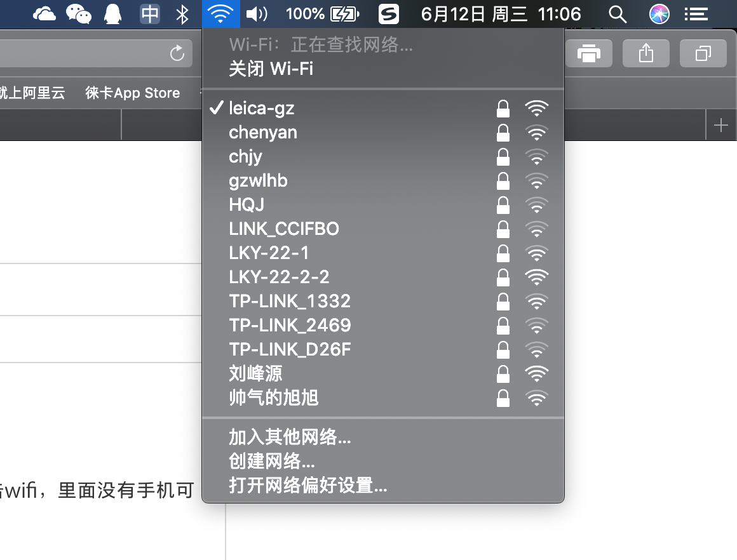Open the WeChat menu bar icon

click(79, 14)
